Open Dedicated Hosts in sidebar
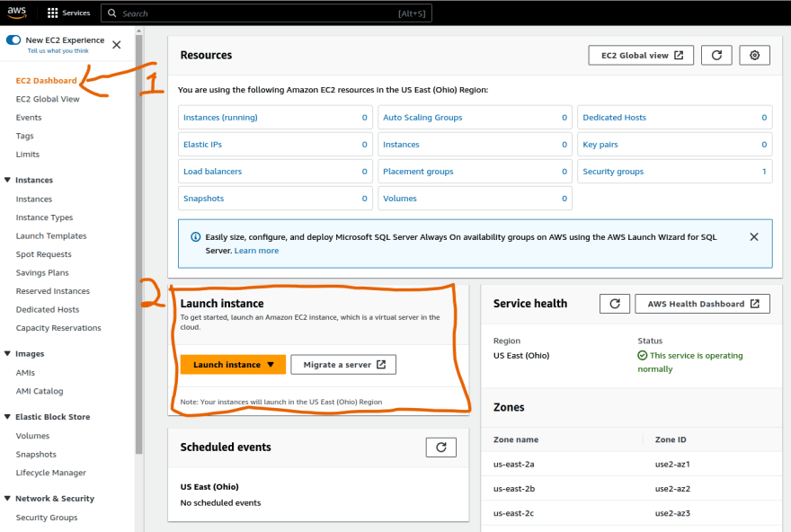This screenshot has height=532, width=791. (x=48, y=310)
